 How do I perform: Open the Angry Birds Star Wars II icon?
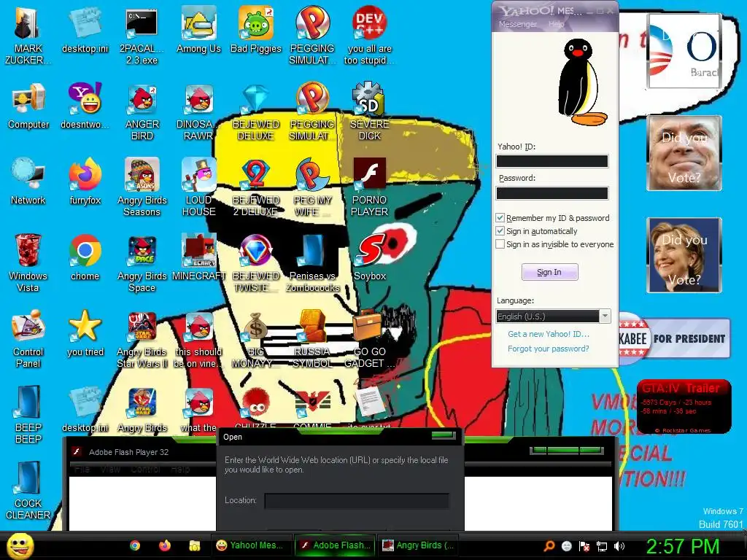pos(142,340)
